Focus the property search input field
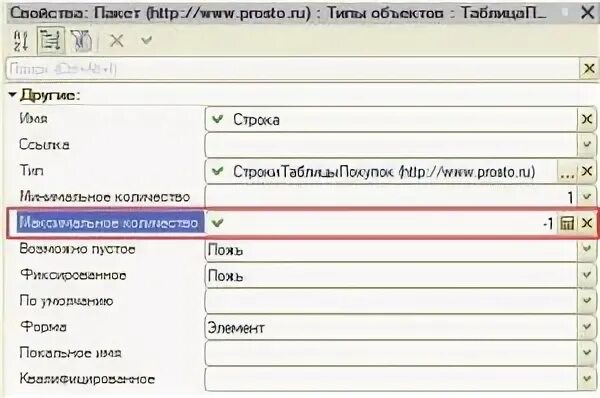 (293, 69)
